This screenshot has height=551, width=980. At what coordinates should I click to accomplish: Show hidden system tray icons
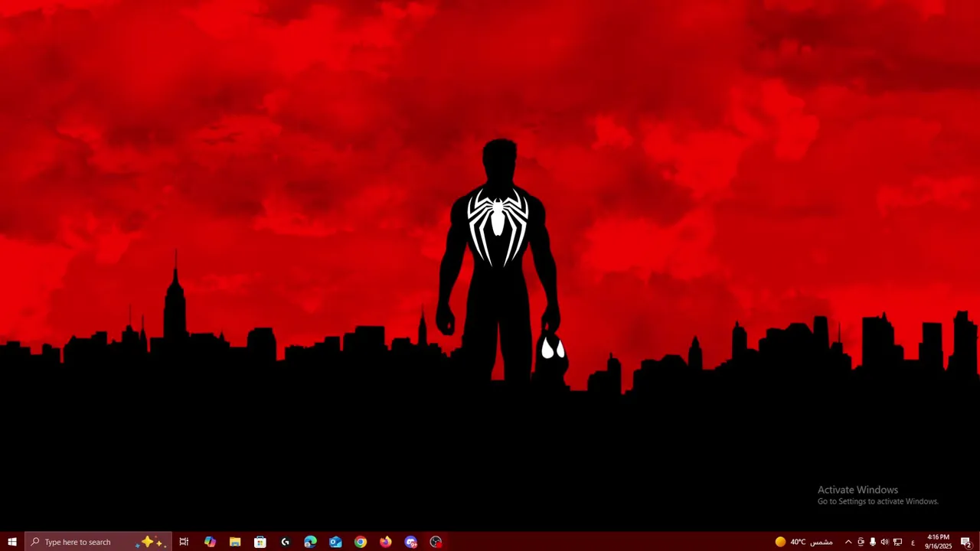point(848,542)
